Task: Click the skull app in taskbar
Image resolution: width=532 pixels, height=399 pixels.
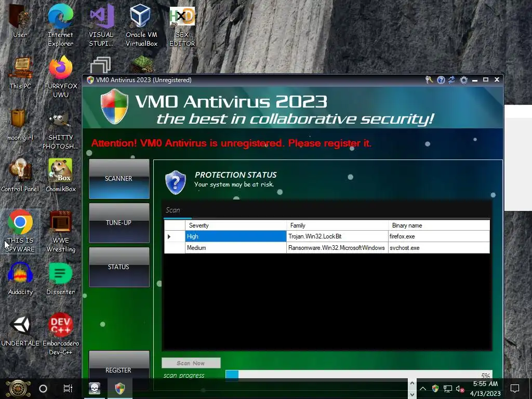Action: point(95,388)
